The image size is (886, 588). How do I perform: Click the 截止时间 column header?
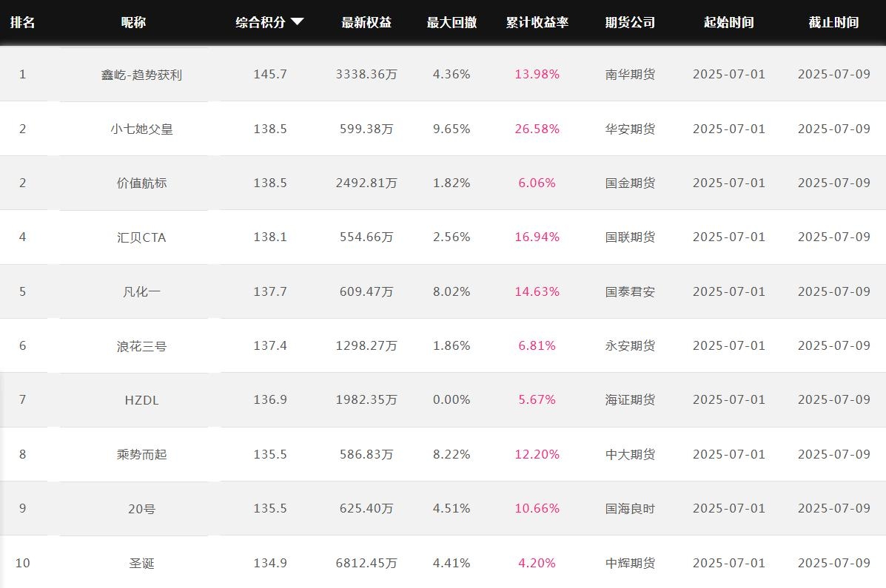833,22
